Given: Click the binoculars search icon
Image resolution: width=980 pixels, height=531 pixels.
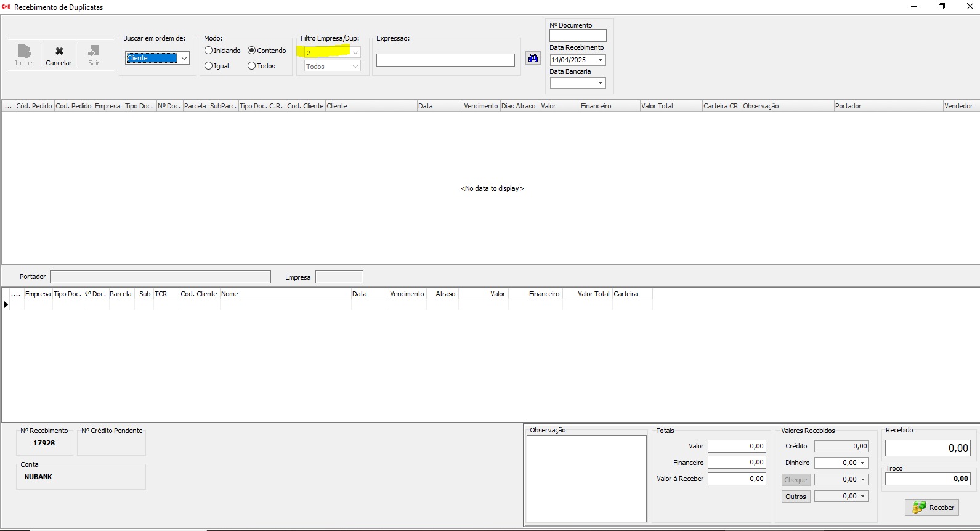Looking at the screenshot, I should click(x=533, y=58).
